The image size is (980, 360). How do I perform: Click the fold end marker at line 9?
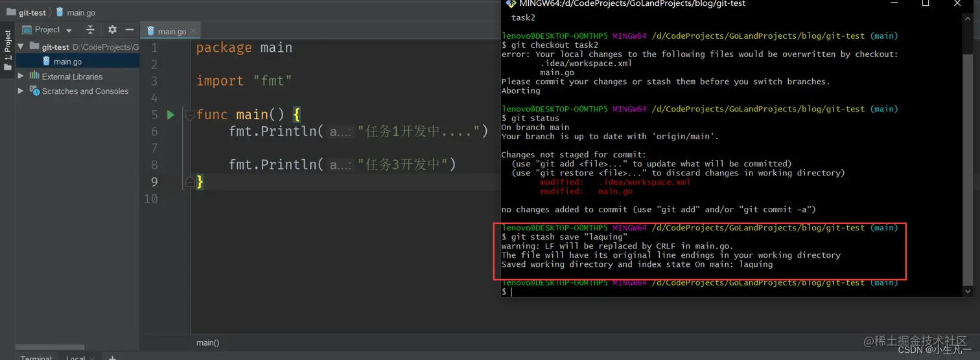tap(190, 182)
